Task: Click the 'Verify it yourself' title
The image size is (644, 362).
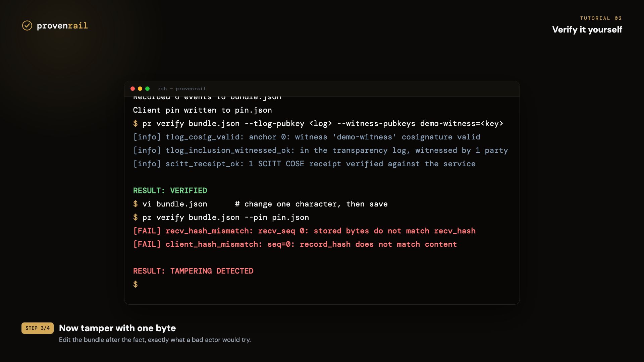Action: point(587,30)
